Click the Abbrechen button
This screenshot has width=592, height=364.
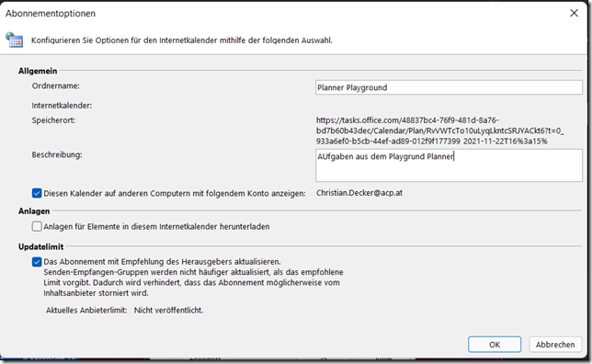coord(555,345)
